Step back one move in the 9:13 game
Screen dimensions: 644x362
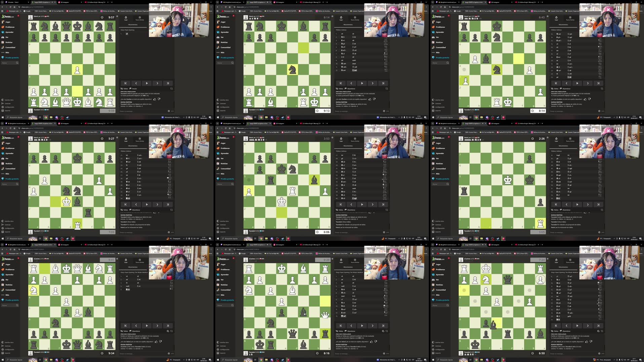coord(351,83)
